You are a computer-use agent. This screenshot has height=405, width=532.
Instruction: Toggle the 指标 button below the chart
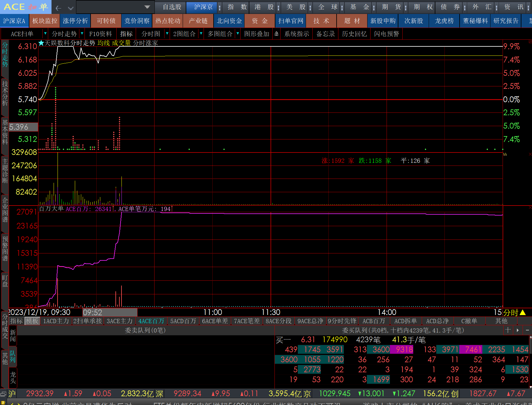tap(16, 321)
